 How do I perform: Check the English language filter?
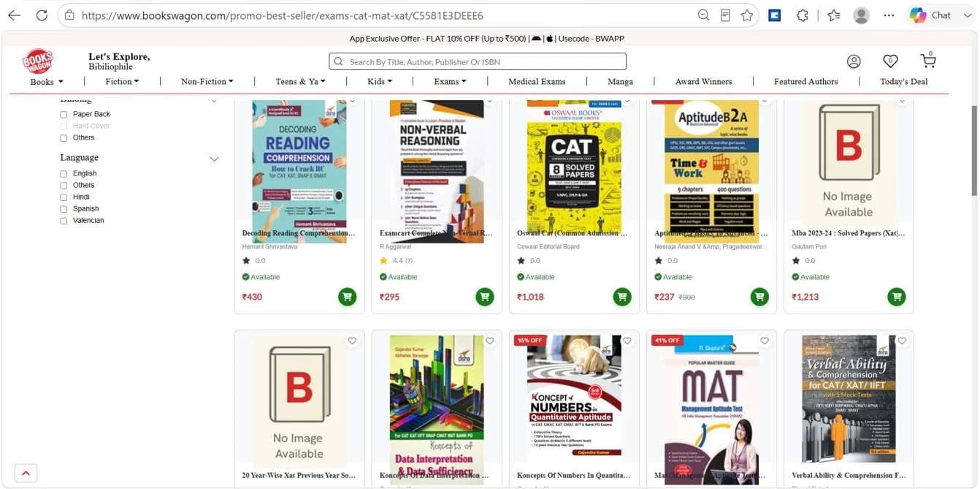coord(64,174)
